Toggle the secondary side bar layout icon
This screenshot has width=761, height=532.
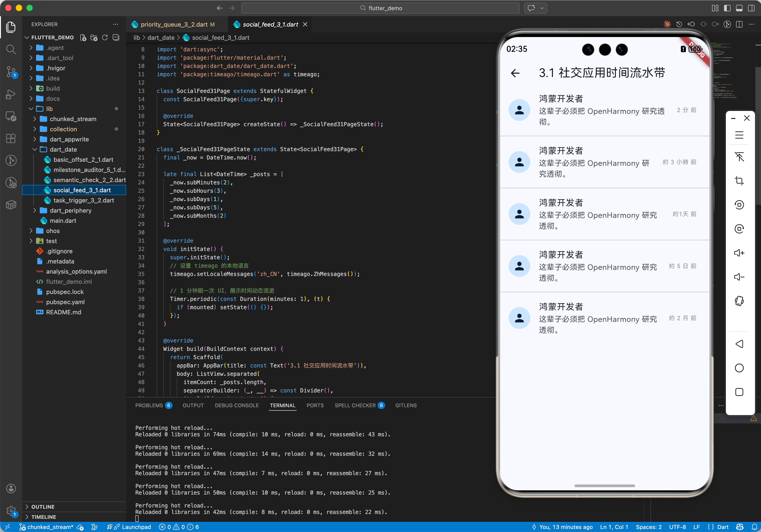[751, 8]
